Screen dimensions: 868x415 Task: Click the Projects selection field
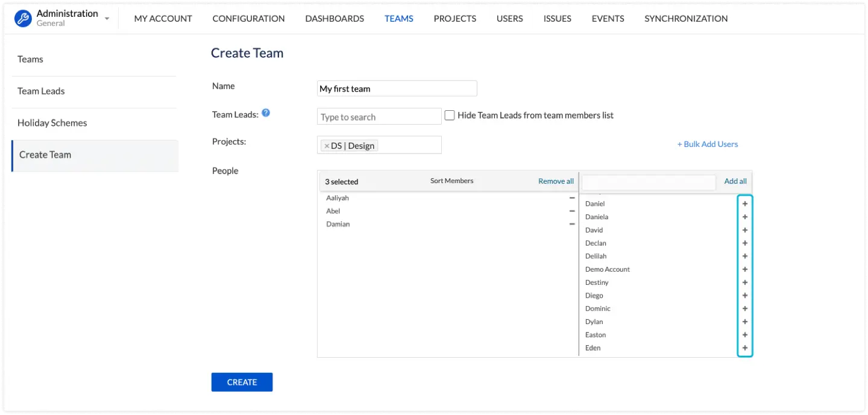[379, 145]
